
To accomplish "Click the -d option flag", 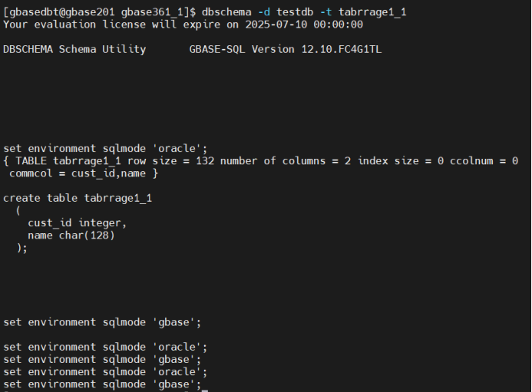I will (264, 12).
